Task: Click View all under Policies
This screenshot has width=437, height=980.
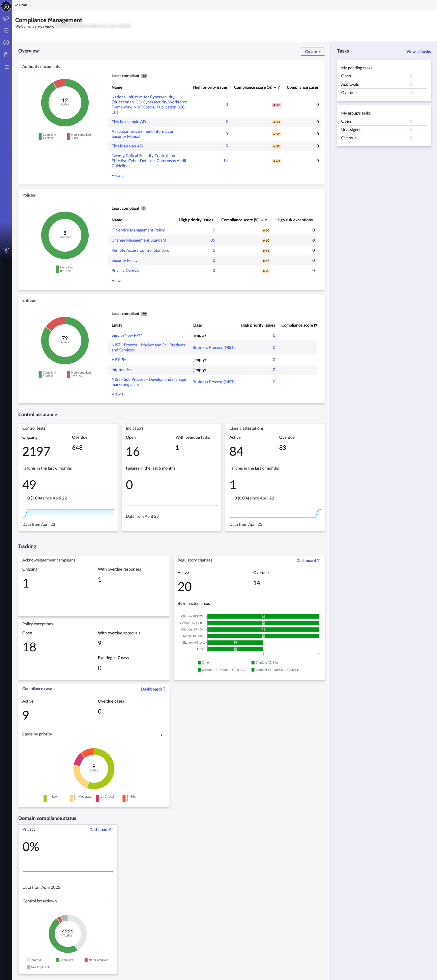Action: click(118, 281)
